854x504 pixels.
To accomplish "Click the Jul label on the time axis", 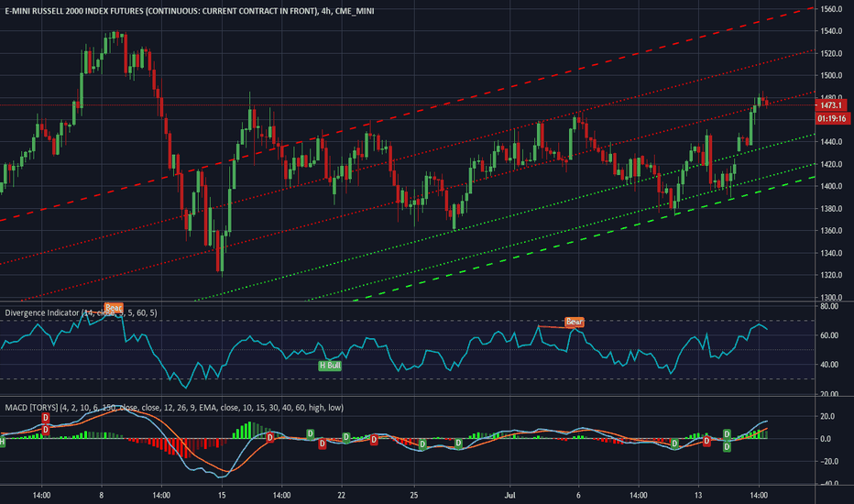I will click(x=509, y=495).
